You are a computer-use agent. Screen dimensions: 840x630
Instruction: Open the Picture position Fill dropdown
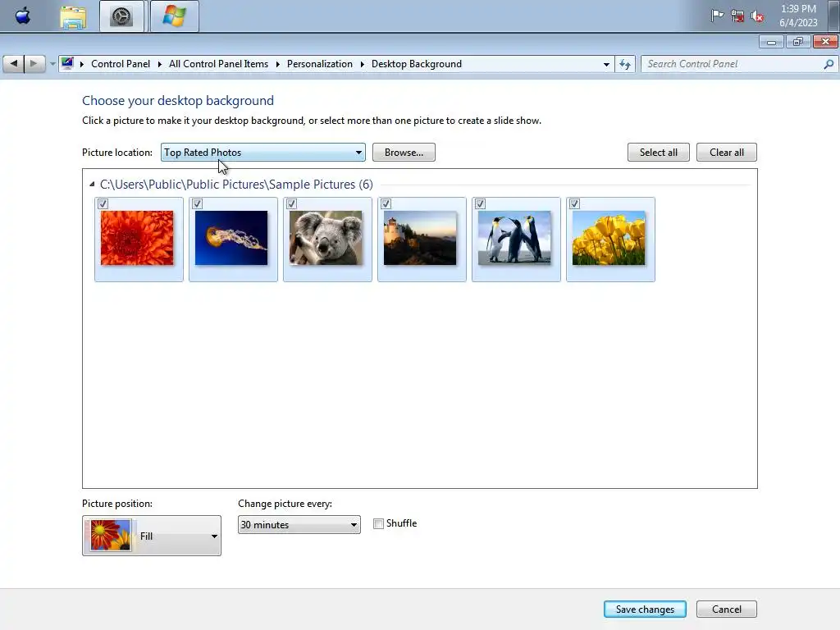click(152, 536)
